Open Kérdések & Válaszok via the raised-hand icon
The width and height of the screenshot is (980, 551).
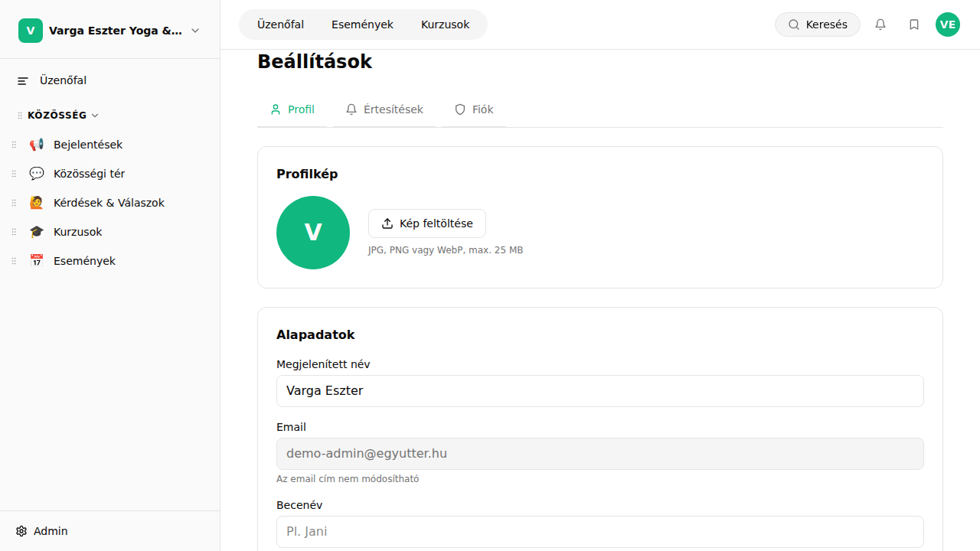36,202
